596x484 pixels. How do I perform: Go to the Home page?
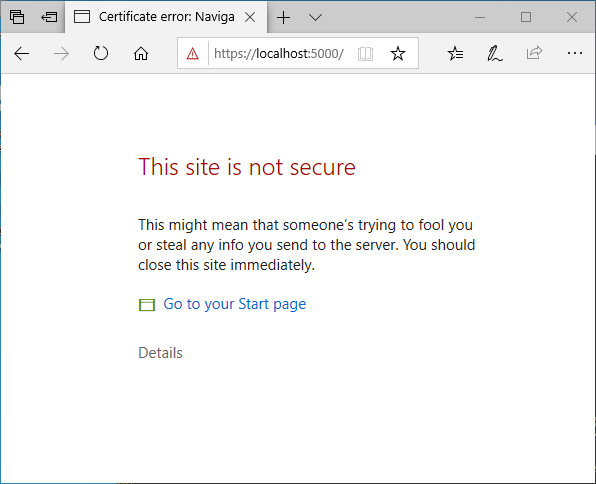pos(141,54)
